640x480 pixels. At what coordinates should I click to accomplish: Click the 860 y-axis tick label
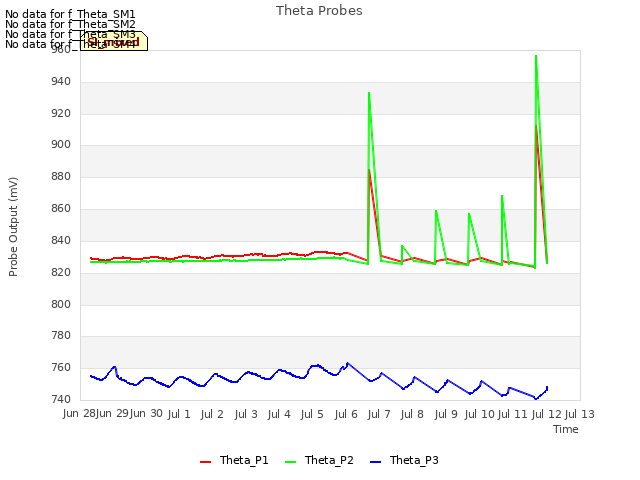(61, 209)
